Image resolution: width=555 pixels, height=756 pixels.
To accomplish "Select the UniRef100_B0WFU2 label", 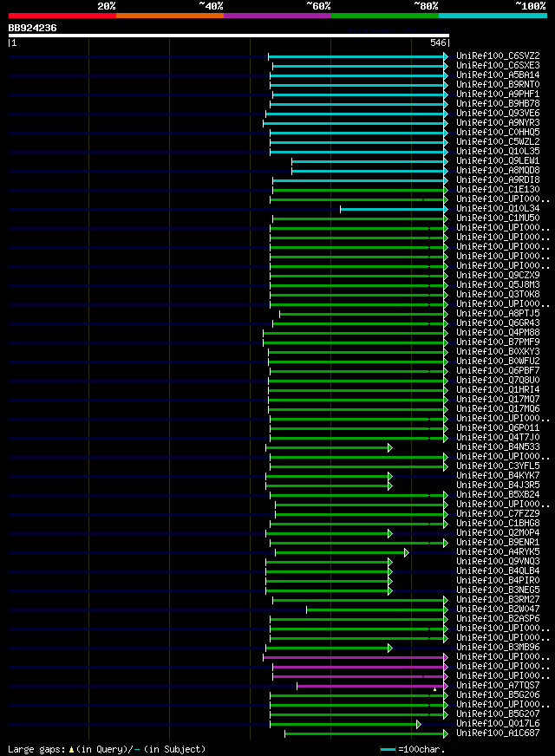I will (x=498, y=362).
